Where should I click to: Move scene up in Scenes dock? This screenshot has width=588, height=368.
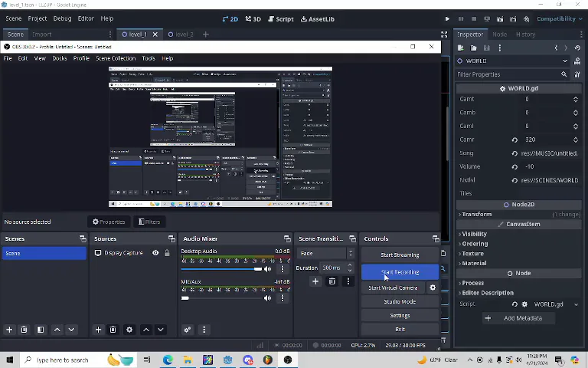[57, 330]
